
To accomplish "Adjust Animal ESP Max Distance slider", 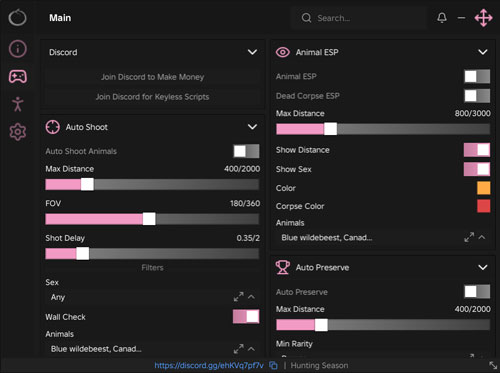I will [x=383, y=129].
